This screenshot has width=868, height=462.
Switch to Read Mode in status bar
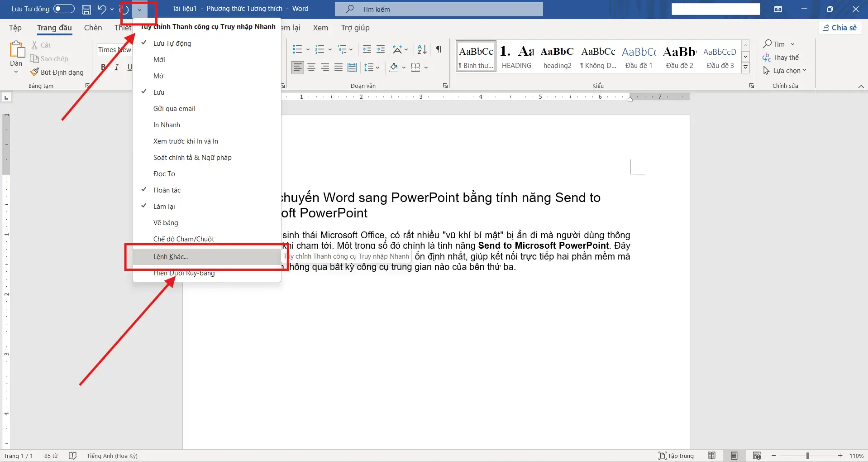pyautogui.click(x=712, y=456)
